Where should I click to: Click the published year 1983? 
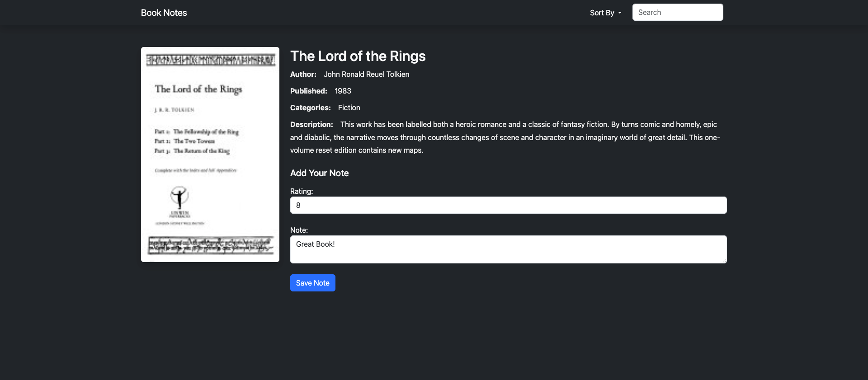coord(343,91)
